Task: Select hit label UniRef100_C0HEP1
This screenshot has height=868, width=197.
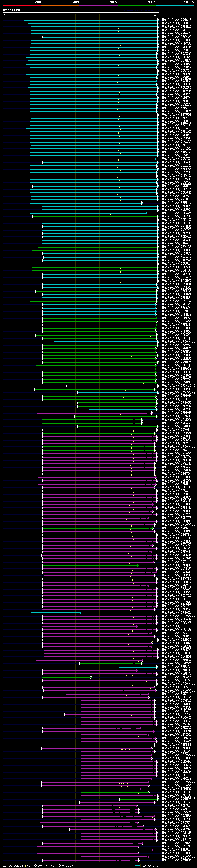Action: tap(177, 98)
